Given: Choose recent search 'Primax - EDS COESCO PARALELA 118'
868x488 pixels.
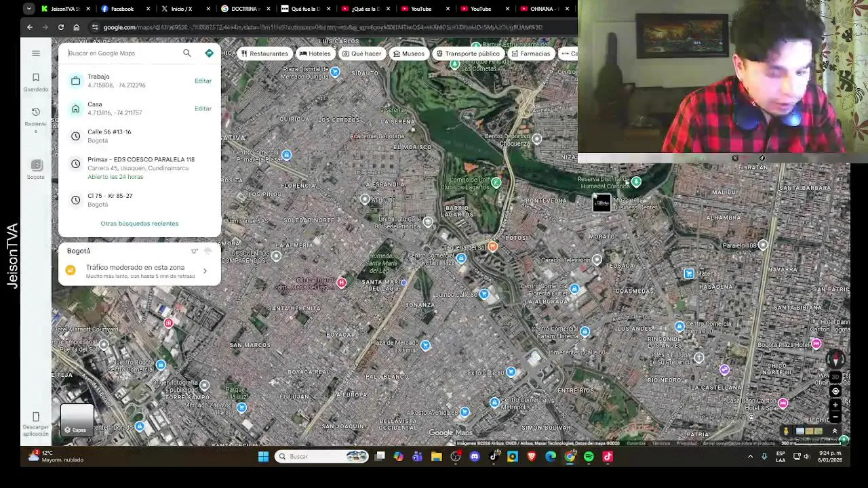Looking at the screenshot, I should point(139,167).
